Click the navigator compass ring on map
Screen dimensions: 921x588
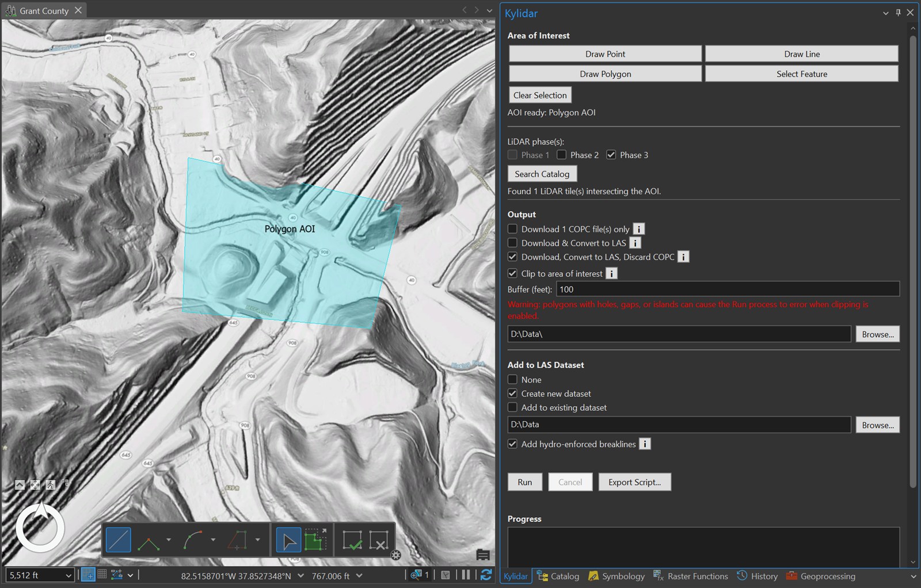tap(40, 528)
